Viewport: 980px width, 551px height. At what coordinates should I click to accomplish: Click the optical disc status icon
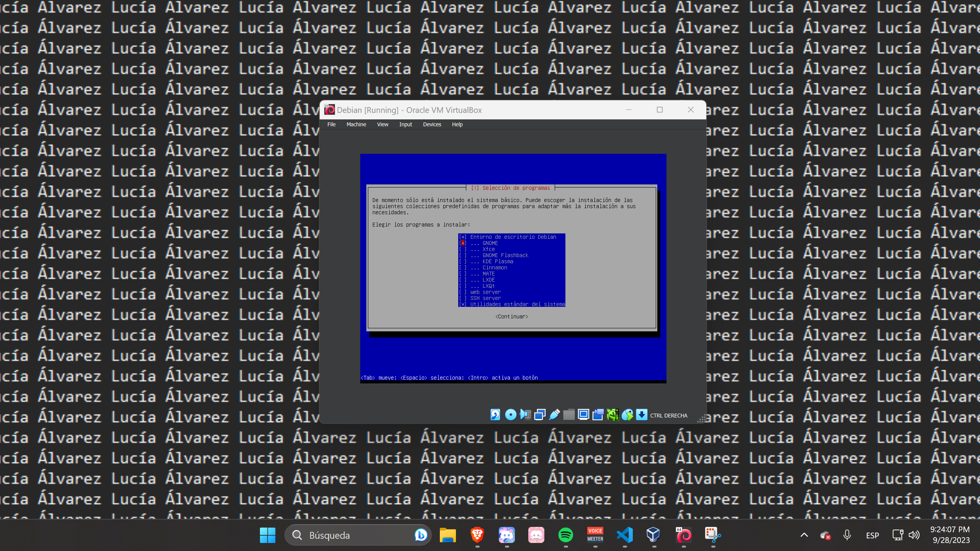[x=510, y=415]
